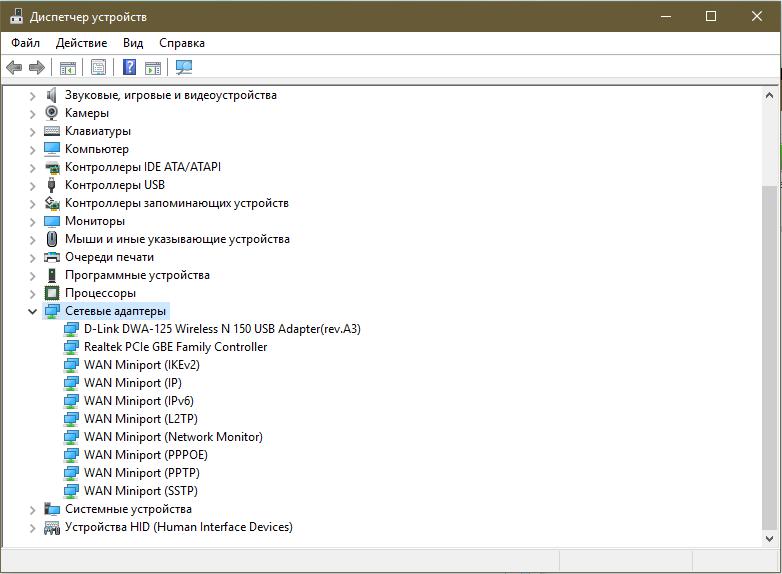Expand the Контроллеры USB node
This screenshot has width=782, height=574.
tap(32, 185)
